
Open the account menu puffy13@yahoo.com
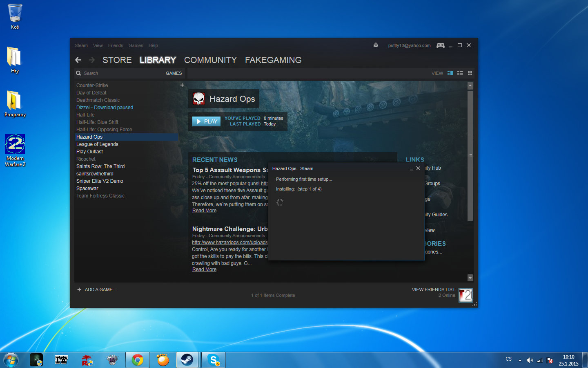click(409, 45)
